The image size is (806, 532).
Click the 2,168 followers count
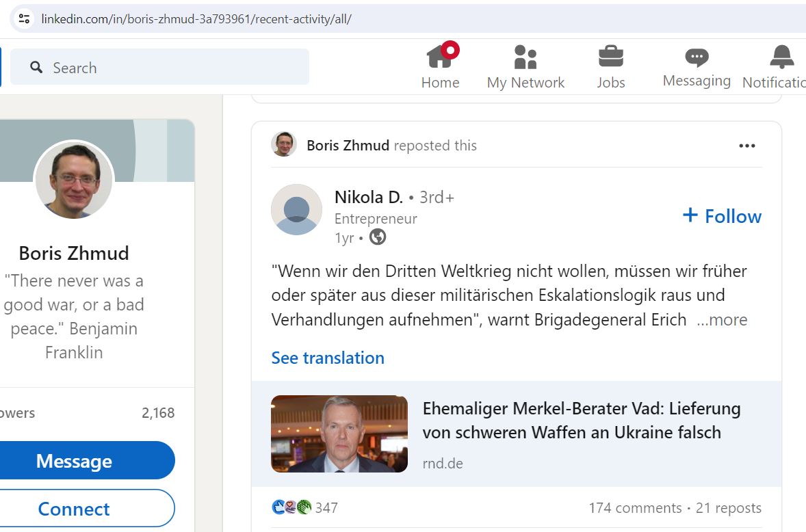click(x=158, y=413)
